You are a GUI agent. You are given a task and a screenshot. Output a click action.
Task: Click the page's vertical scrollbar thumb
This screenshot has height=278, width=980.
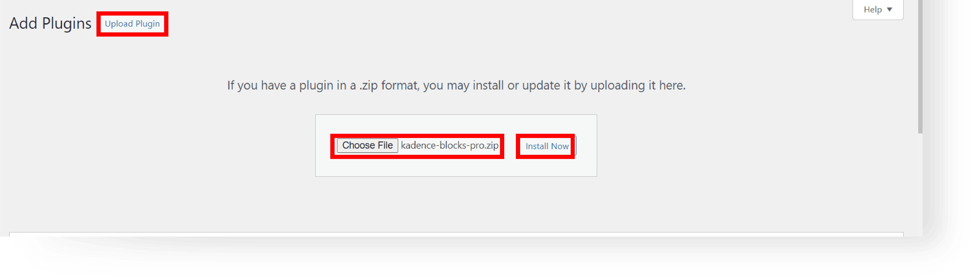[x=920, y=66]
